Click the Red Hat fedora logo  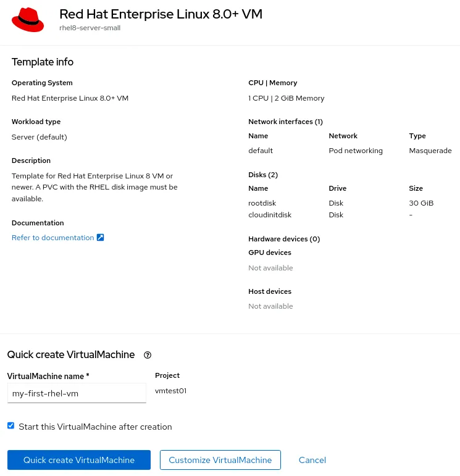[x=28, y=20]
